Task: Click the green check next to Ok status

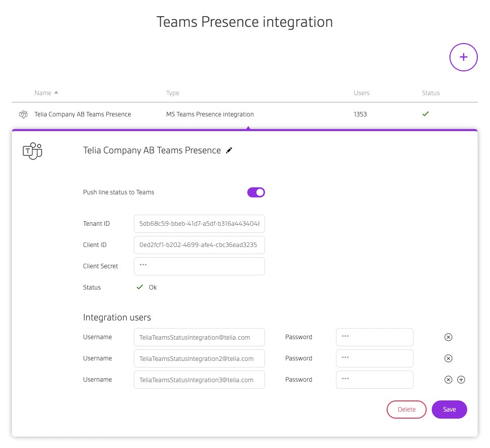Action: [140, 287]
